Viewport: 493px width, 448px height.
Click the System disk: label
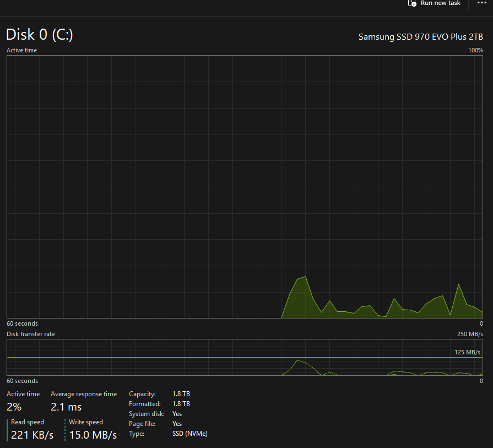[x=147, y=414]
